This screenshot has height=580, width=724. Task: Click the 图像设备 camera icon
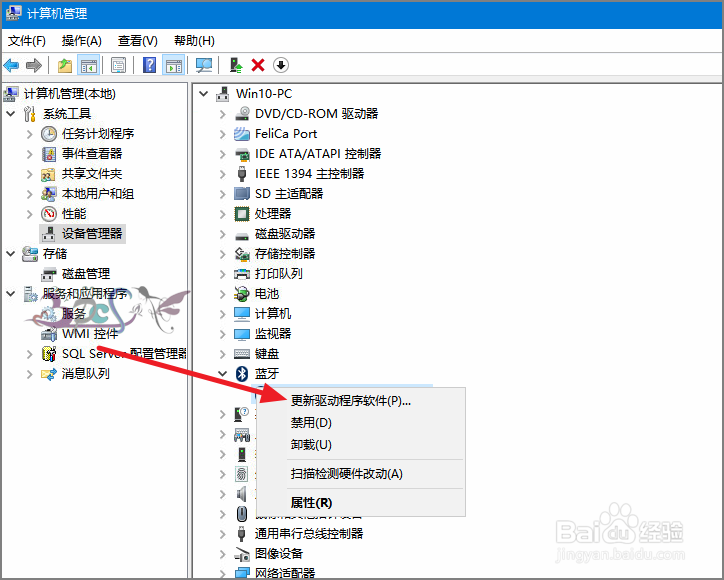click(242, 554)
